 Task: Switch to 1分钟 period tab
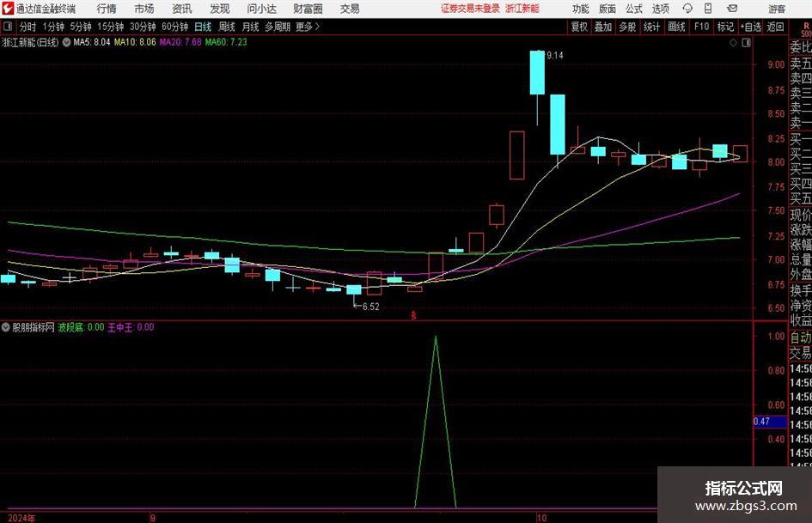coord(53,27)
